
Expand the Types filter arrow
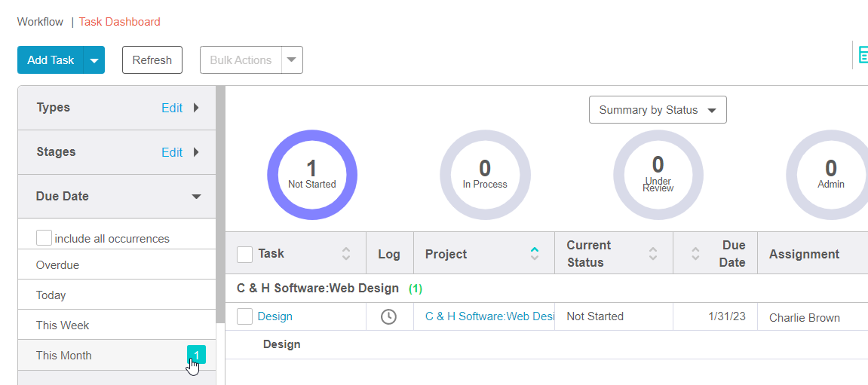pyautogui.click(x=196, y=108)
